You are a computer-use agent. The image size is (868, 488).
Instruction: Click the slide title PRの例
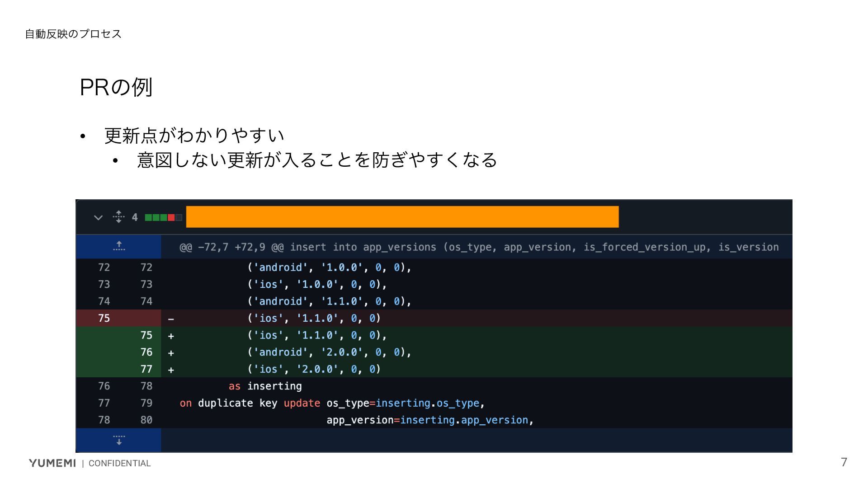pos(116,87)
